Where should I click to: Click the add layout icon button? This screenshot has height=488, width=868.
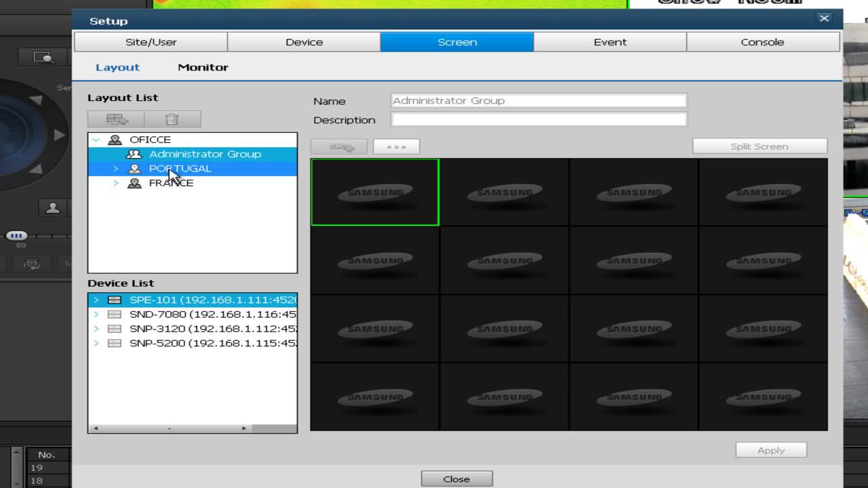pos(116,119)
